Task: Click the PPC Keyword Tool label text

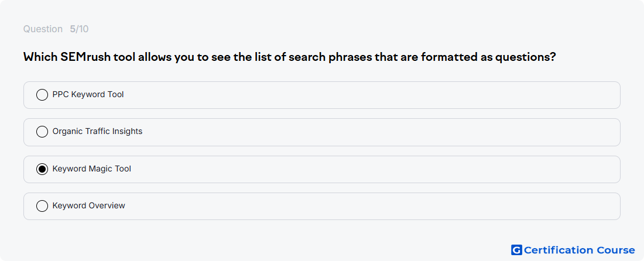Action: [88, 94]
